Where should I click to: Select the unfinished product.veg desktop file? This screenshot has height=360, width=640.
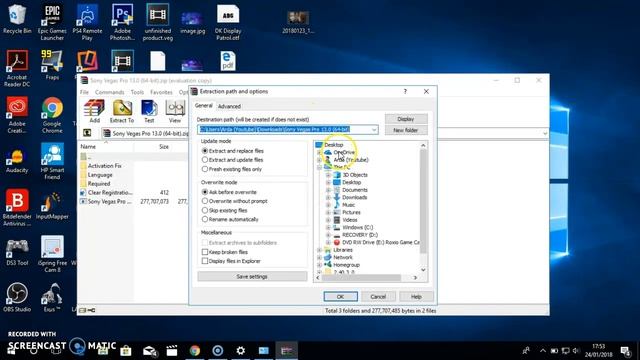158,22
